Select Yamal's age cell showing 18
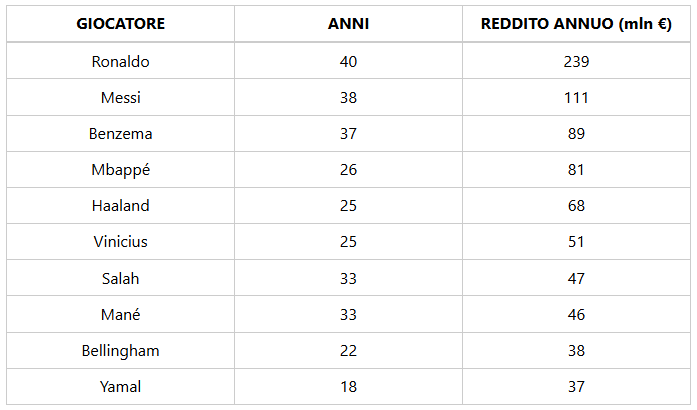697x410 pixels. click(x=348, y=387)
